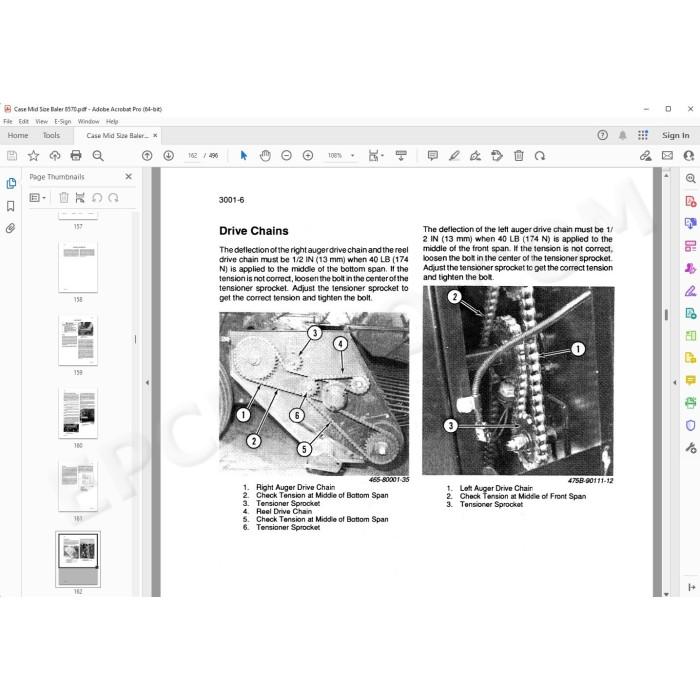Screen dimensions: 700x700
Task: Add a sticky note comment
Action: (433, 155)
